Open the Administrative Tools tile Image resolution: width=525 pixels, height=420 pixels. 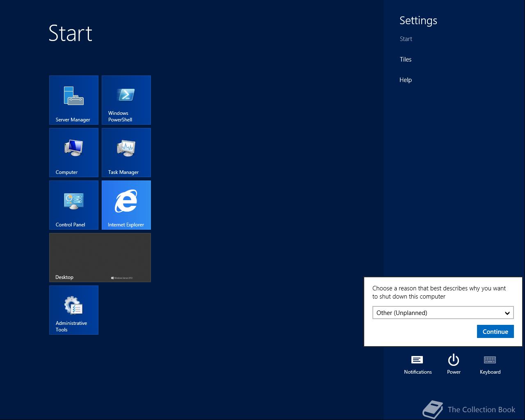(x=74, y=310)
